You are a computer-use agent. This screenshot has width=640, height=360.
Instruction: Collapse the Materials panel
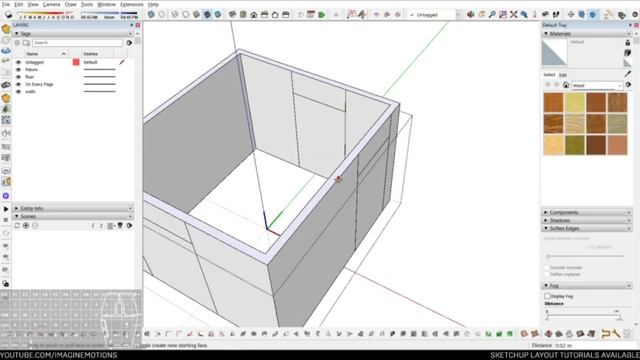[546, 33]
